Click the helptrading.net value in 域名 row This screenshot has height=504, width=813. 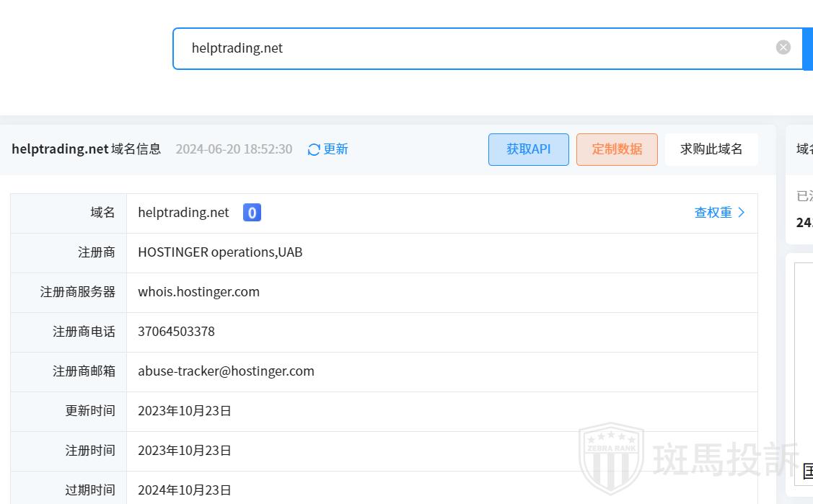point(183,213)
